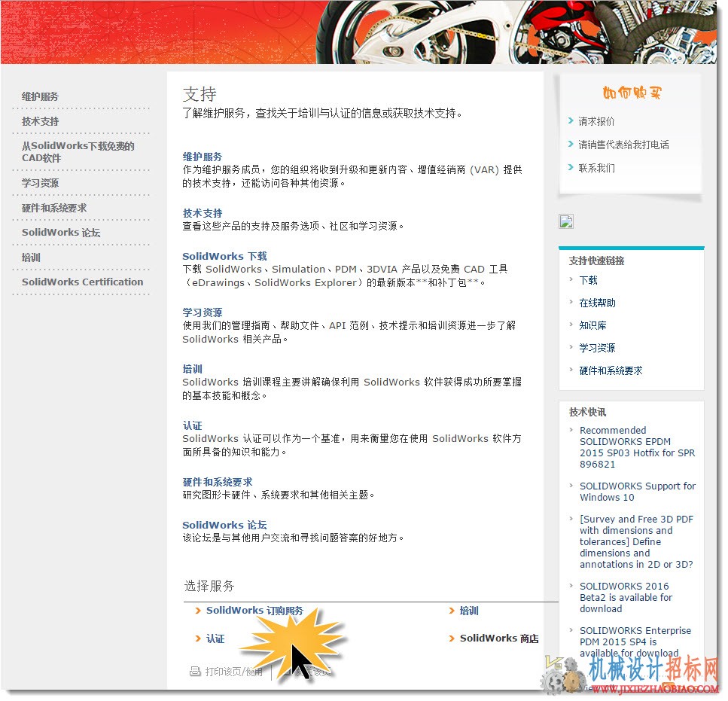The width and height of the screenshot is (728, 701).
Task: Open the 学习资源 heading link in main content
Action: (203, 313)
